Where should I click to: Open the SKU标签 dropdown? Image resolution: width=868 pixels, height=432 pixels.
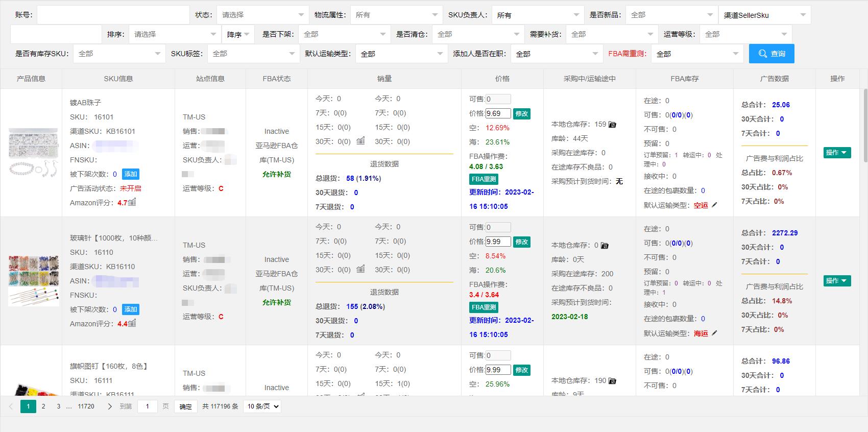point(253,54)
